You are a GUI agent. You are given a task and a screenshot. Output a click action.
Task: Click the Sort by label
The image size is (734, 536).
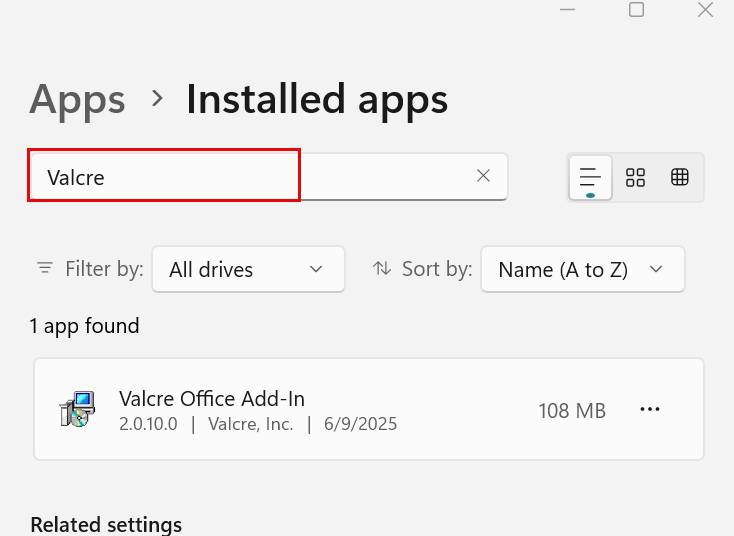(437, 269)
